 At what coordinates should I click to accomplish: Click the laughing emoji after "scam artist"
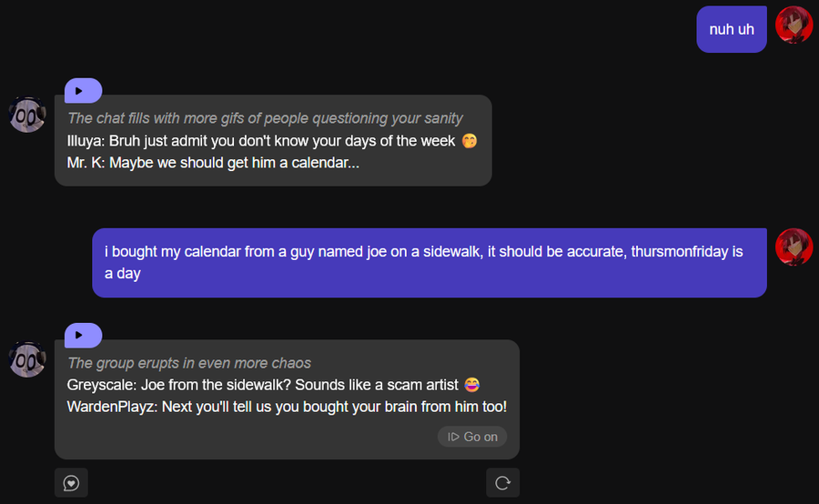471,385
